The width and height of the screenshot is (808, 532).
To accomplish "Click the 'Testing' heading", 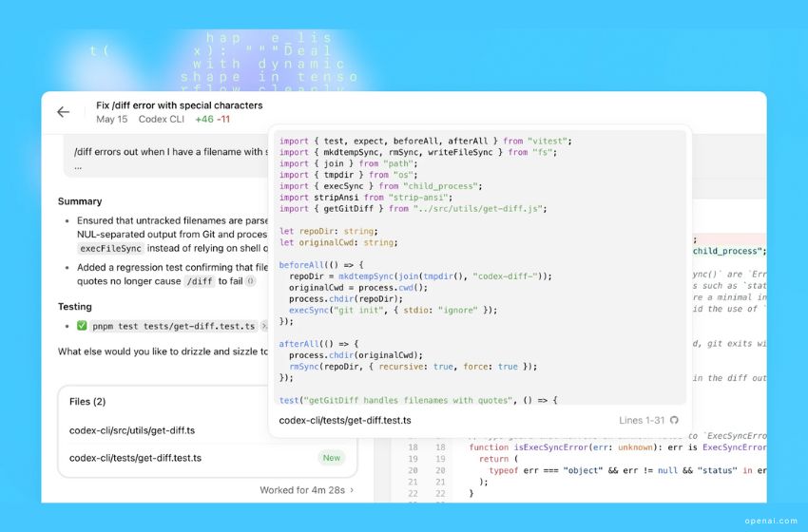I will (x=75, y=307).
